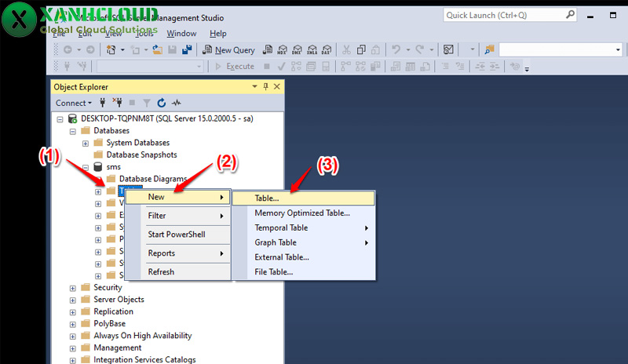Click the Save All icon
Image resolution: width=628 pixels, height=364 pixels.
[x=187, y=49]
